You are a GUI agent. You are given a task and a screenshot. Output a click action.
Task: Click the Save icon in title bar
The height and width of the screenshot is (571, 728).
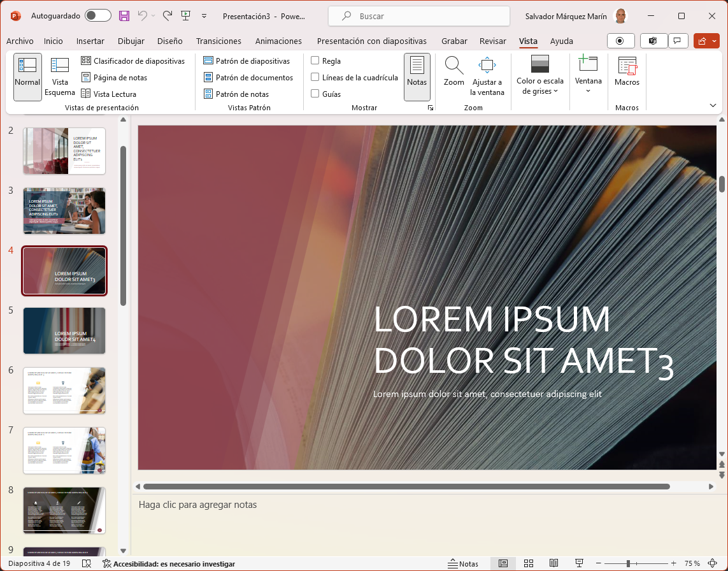(x=124, y=16)
